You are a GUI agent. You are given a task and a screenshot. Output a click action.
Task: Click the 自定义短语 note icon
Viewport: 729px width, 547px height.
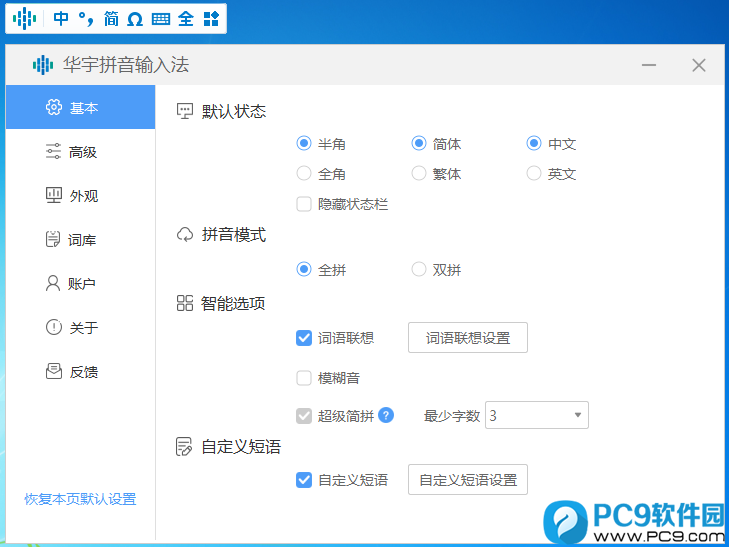(x=184, y=447)
